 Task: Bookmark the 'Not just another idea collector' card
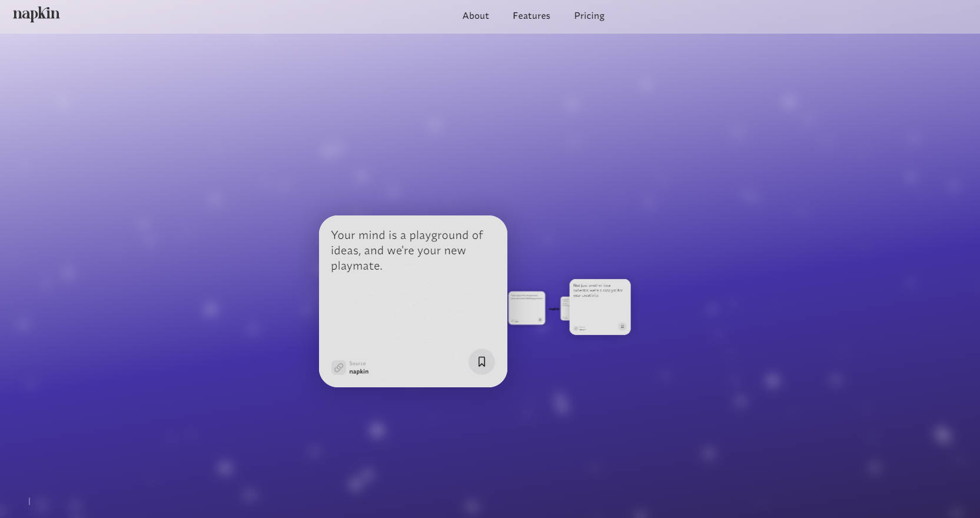(622, 326)
